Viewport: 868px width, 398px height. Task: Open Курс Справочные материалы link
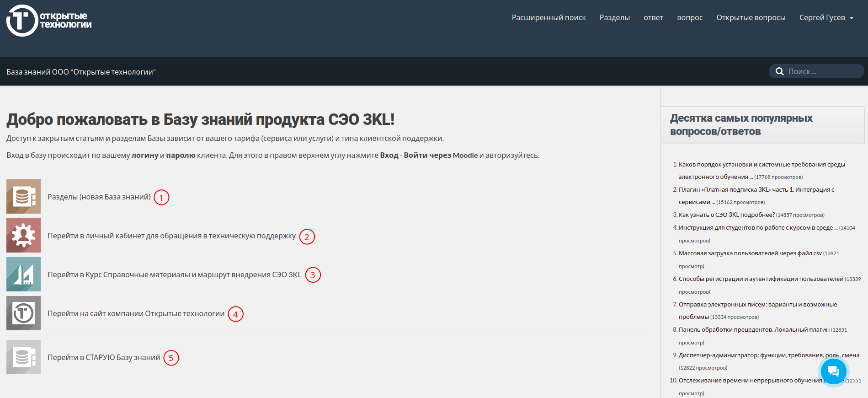tap(174, 274)
